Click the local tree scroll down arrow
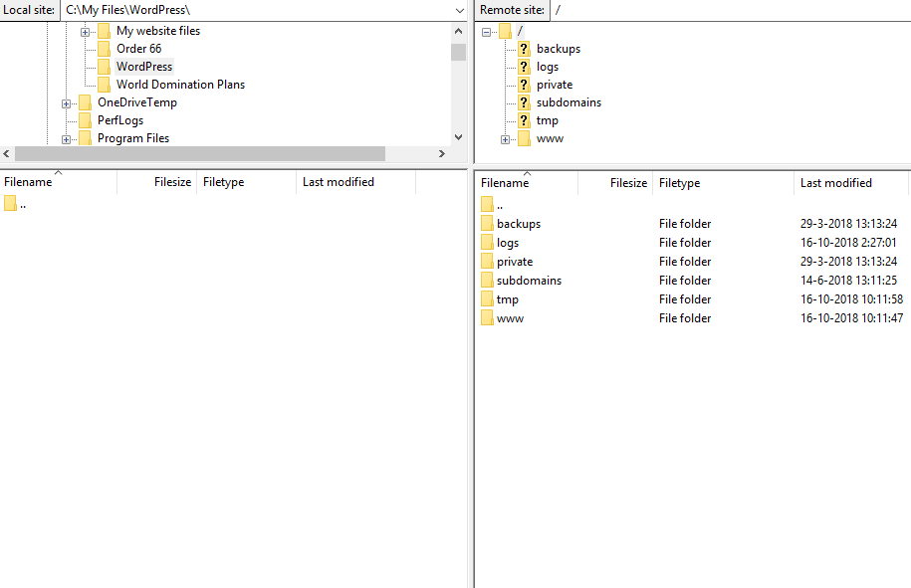 tap(458, 137)
